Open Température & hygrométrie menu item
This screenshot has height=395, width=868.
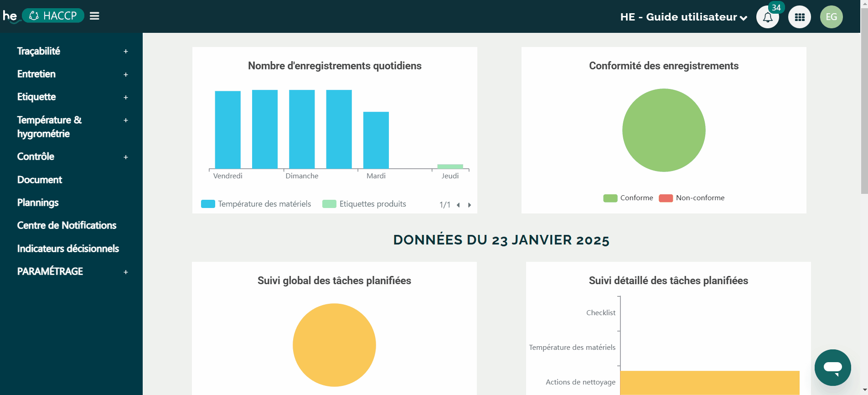coord(49,127)
